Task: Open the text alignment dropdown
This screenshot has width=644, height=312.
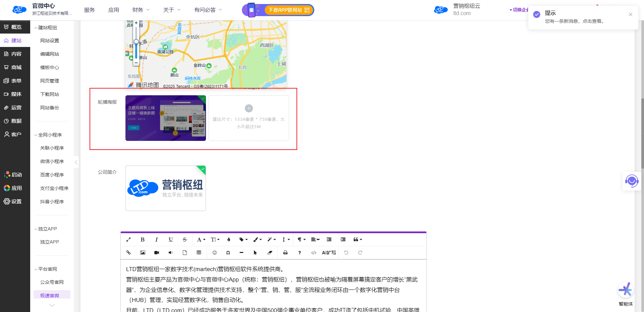Action: coord(315,240)
